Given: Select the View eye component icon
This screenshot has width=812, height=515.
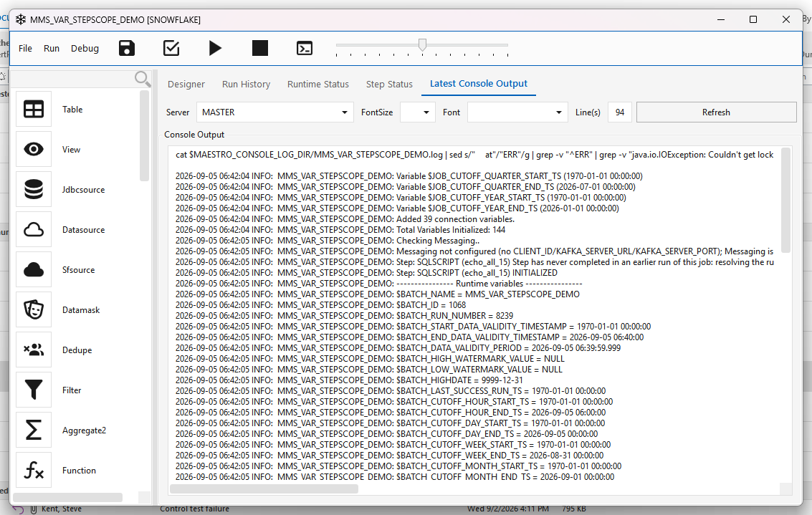Looking at the screenshot, I should [34, 149].
